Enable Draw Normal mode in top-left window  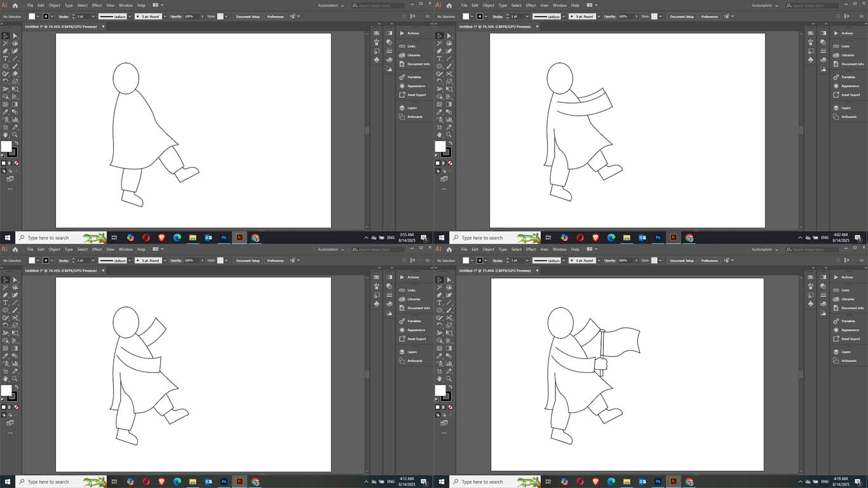tap(3, 171)
